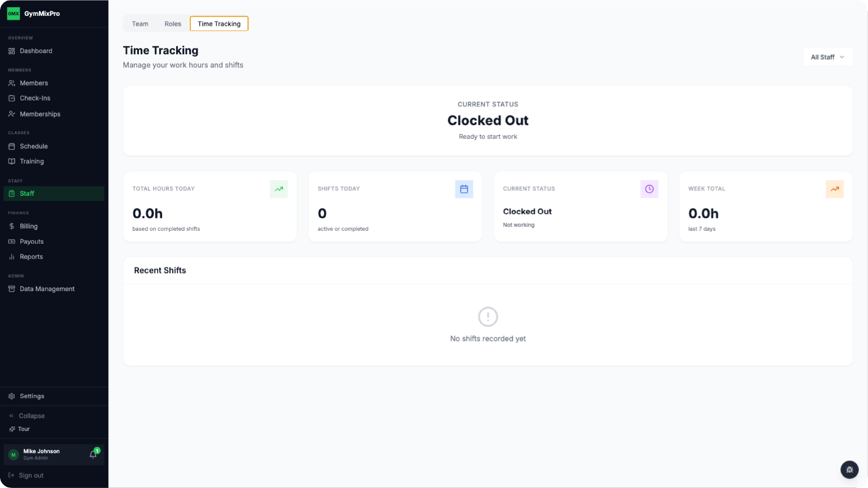
Task: Click the debug bug icon at bottom right
Action: [849, 469]
